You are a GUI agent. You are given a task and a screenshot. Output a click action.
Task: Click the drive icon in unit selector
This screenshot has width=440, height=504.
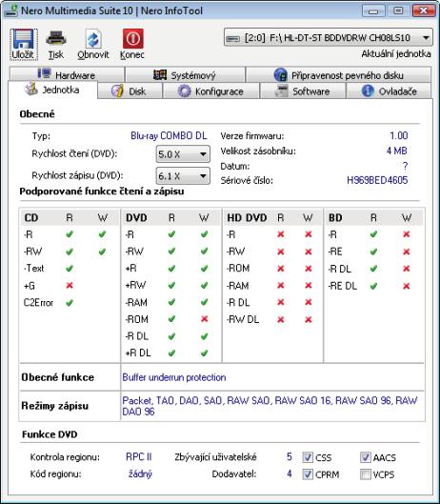click(x=233, y=39)
